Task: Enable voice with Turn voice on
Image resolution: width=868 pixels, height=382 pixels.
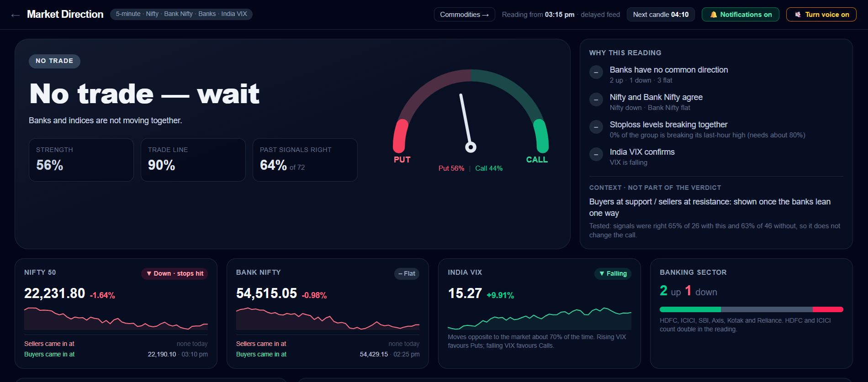Action: [821, 15]
